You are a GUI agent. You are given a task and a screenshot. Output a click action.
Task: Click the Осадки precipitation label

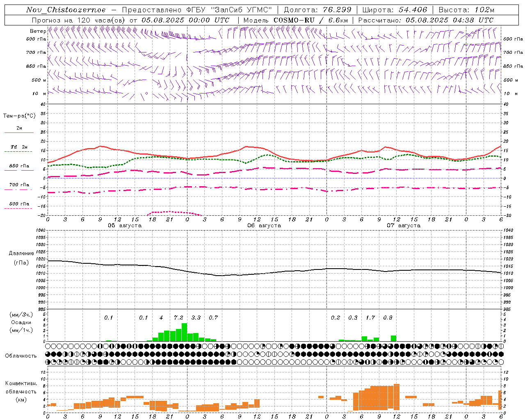pos(21,322)
